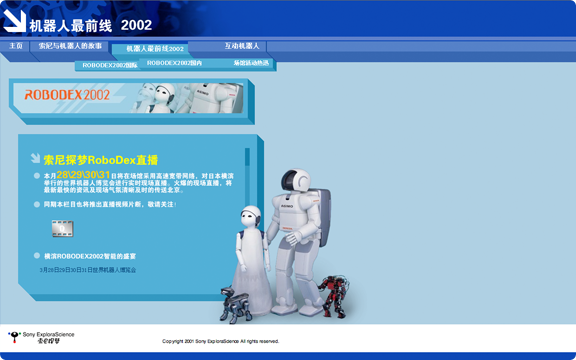Select the 机器人最前线2002 tab
This screenshot has width=576, height=360.
click(x=155, y=49)
